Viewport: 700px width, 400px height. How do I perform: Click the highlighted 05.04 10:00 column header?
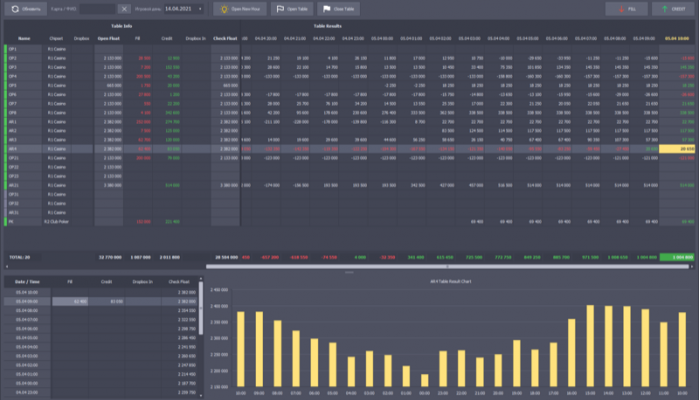click(x=676, y=37)
